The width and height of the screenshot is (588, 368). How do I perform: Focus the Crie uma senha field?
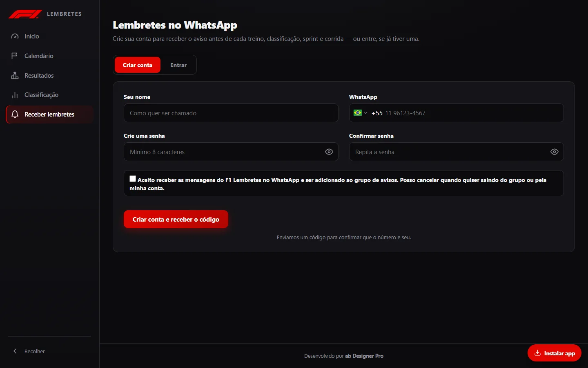tap(231, 152)
